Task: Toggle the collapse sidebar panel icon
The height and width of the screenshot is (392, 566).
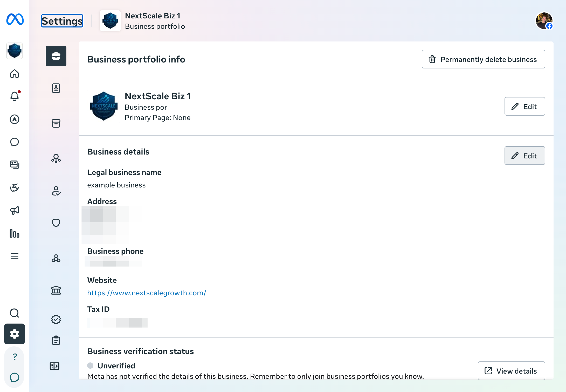Action: pos(54,366)
